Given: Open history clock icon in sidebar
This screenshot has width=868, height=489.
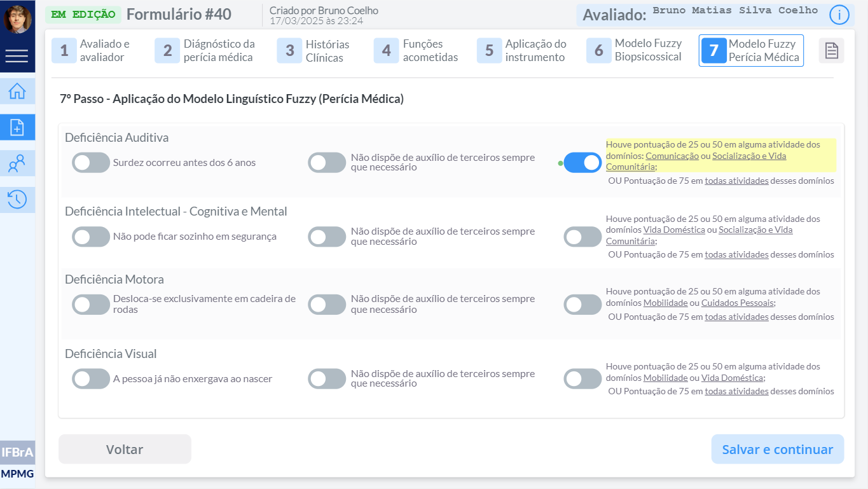Looking at the screenshot, I should pos(17,200).
